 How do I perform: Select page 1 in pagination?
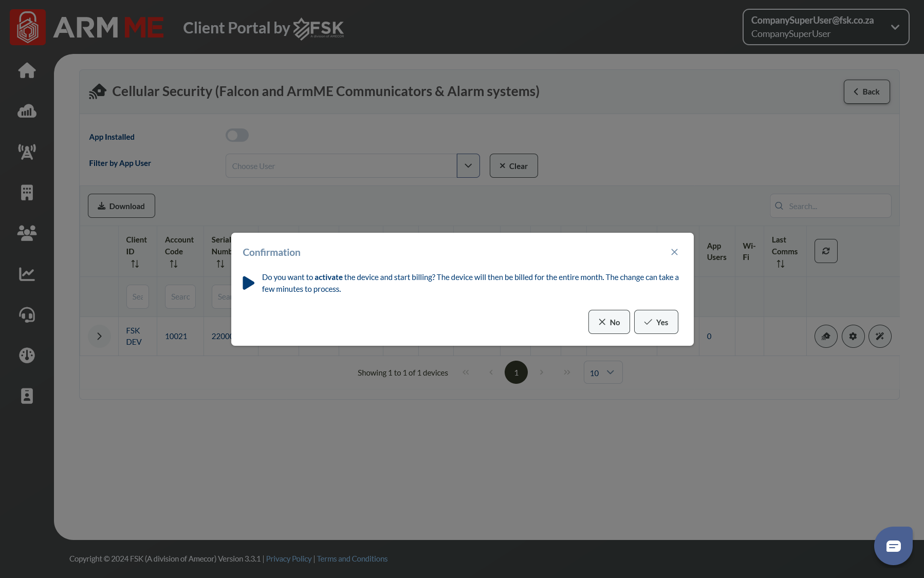(x=516, y=372)
